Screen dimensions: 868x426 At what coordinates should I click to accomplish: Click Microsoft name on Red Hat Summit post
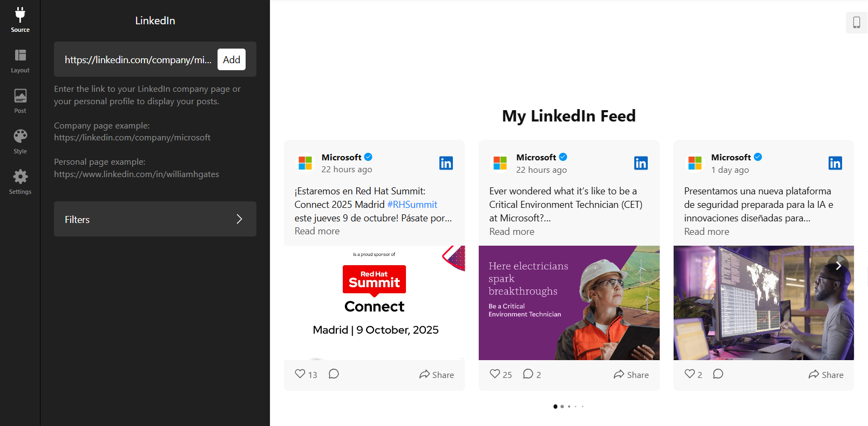pyautogui.click(x=342, y=157)
